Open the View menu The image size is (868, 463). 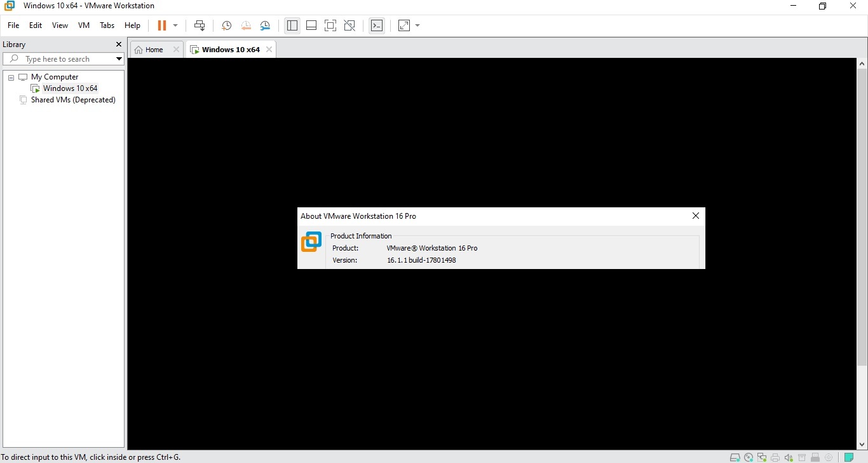coord(60,25)
